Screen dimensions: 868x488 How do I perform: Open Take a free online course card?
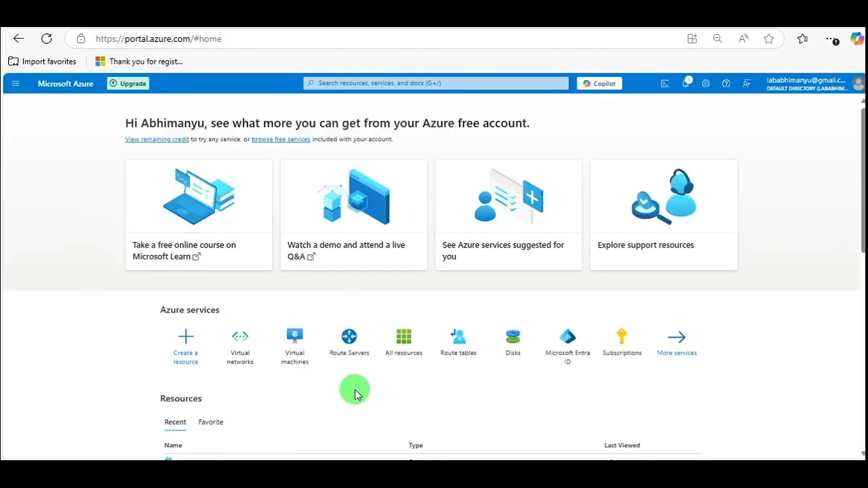point(199,215)
